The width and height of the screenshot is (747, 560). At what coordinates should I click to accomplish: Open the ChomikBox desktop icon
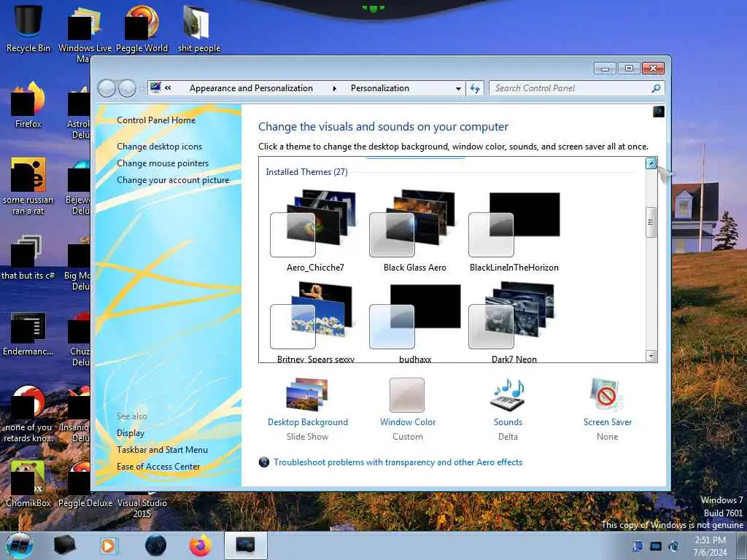pos(28,483)
